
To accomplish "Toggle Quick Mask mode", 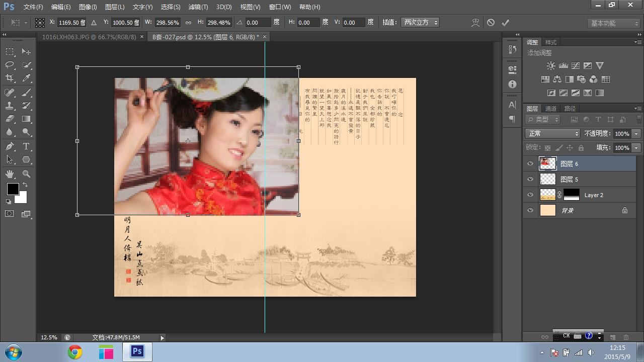I will [10, 214].
